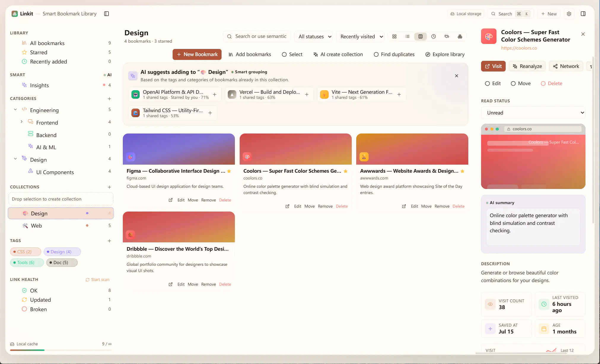Screen dimensions: 600x364
Task: Toggle star on Coolors card
Action: click(346, 171)
